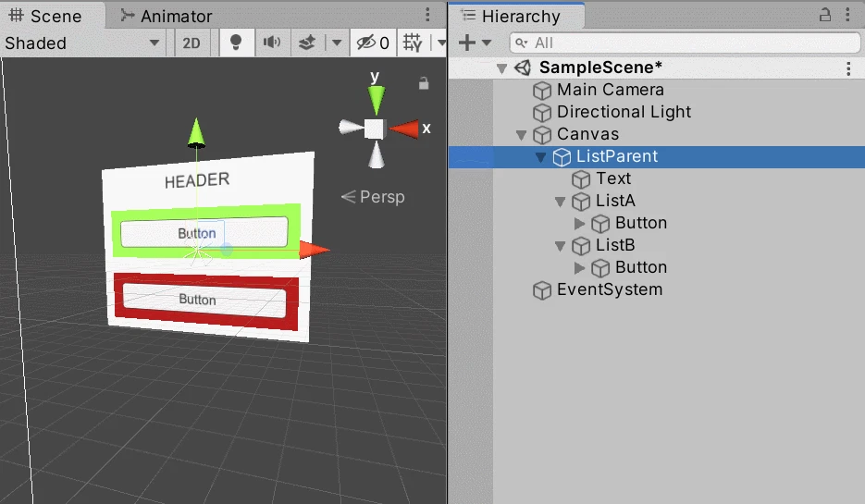Open SampleScene row three-dot menu
865x504 pixels.
click(x=848, y=68)
